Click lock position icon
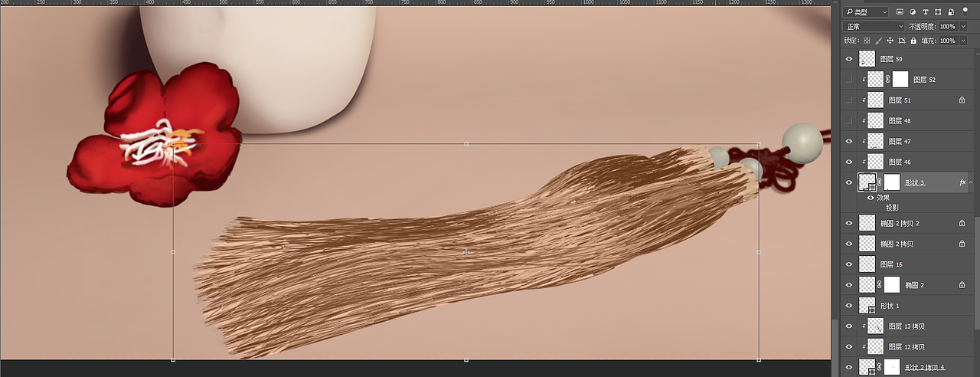The image size is (980, 377). (x=890, y=41)
